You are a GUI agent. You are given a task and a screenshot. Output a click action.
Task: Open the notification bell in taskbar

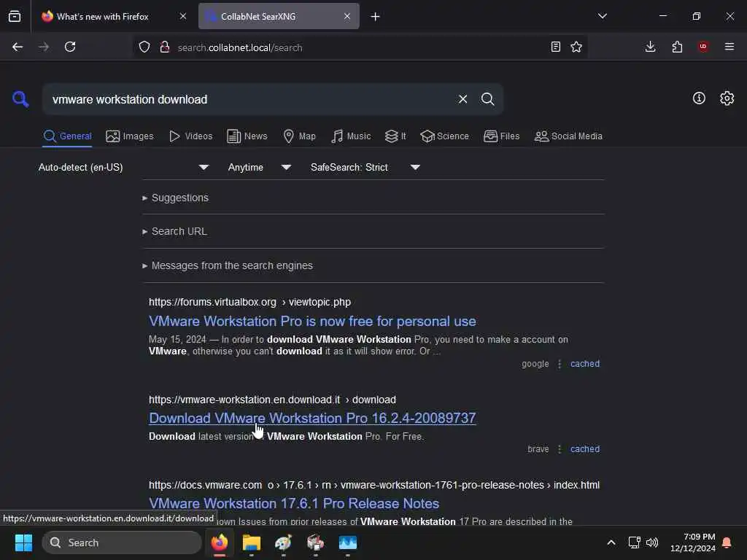727,542
